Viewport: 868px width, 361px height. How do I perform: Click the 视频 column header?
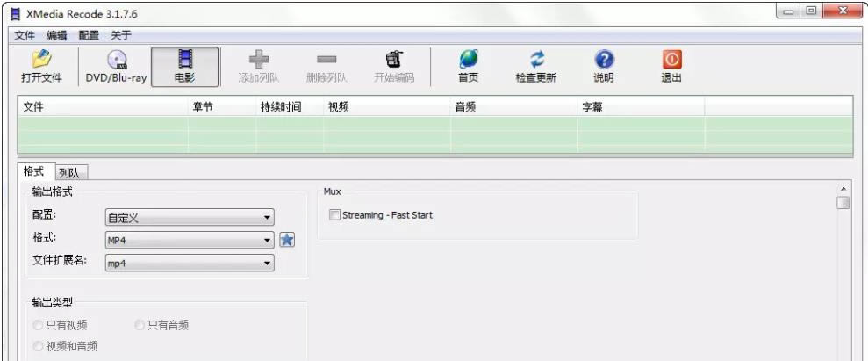pyautogui.click(x=387, y=107)
